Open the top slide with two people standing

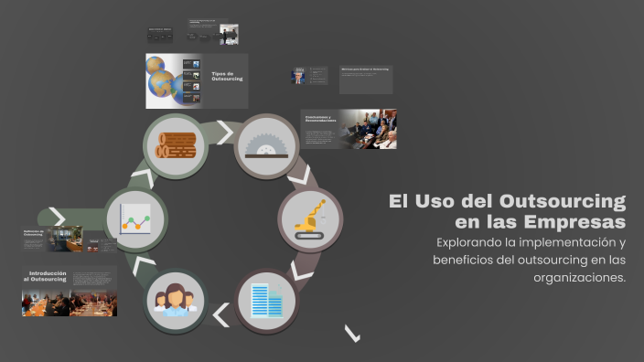click(x=213, y=32)
